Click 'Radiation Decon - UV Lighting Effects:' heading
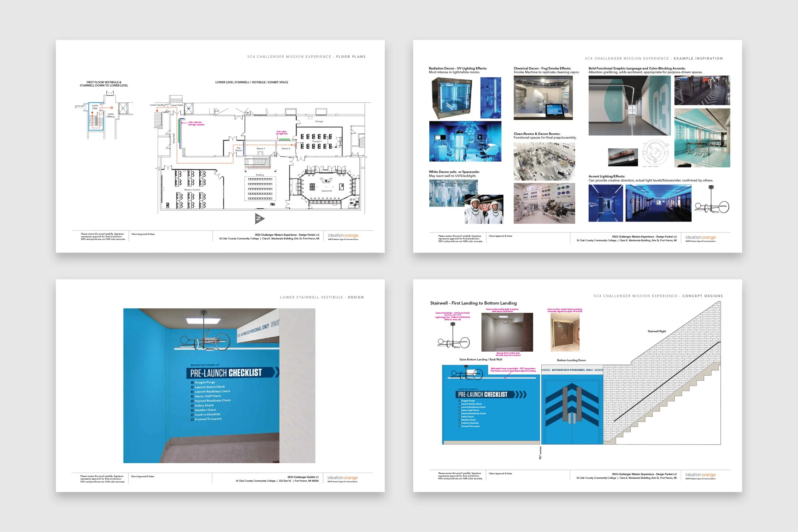This screenshot has height=532, width=798. [458, 68]
